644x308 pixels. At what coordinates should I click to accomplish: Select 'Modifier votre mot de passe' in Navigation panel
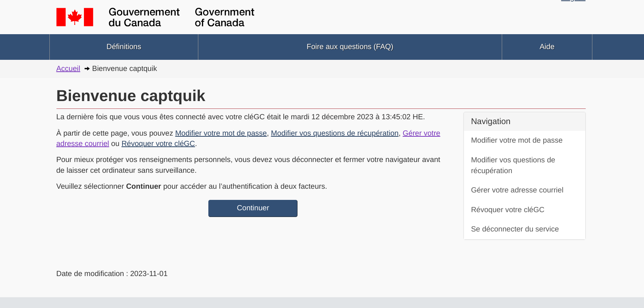tap(516, 140)
